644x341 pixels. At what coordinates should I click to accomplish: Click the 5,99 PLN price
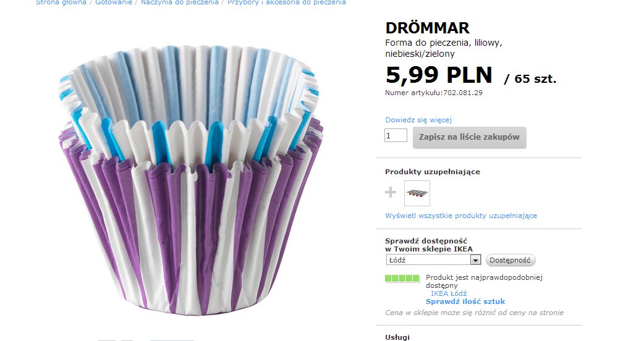coord(439,75)
